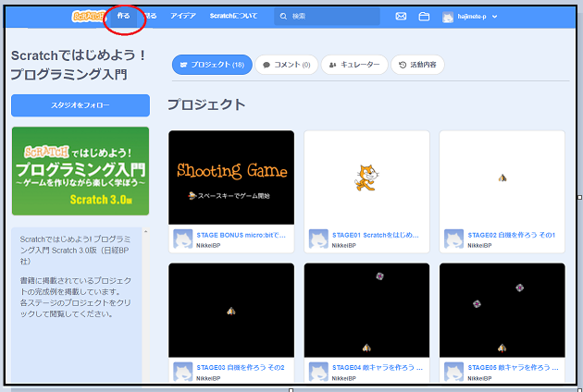Expand the hajimete-p account dropdown arrow
The height and width of the screenshot is (392, 583).
click(x=494, y=17)
